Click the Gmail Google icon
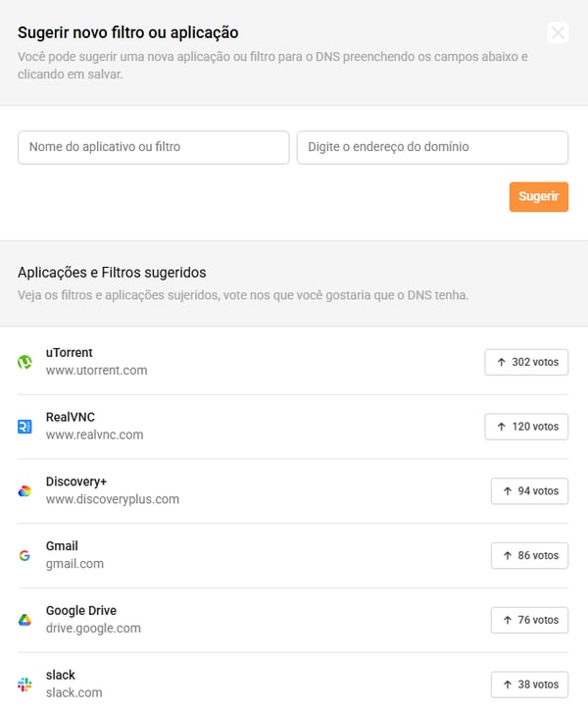Screen dimensions: 588x712 click(25, 555)
